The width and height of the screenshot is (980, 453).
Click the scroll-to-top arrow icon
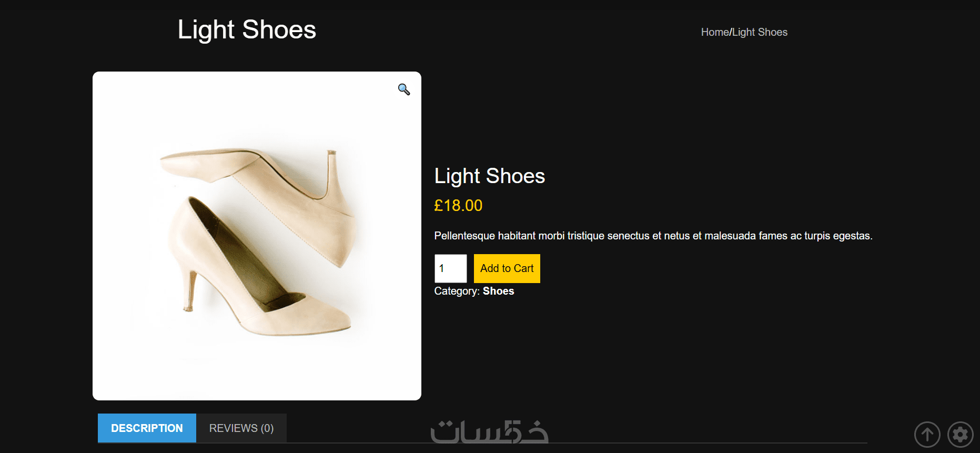pos(927,435)
